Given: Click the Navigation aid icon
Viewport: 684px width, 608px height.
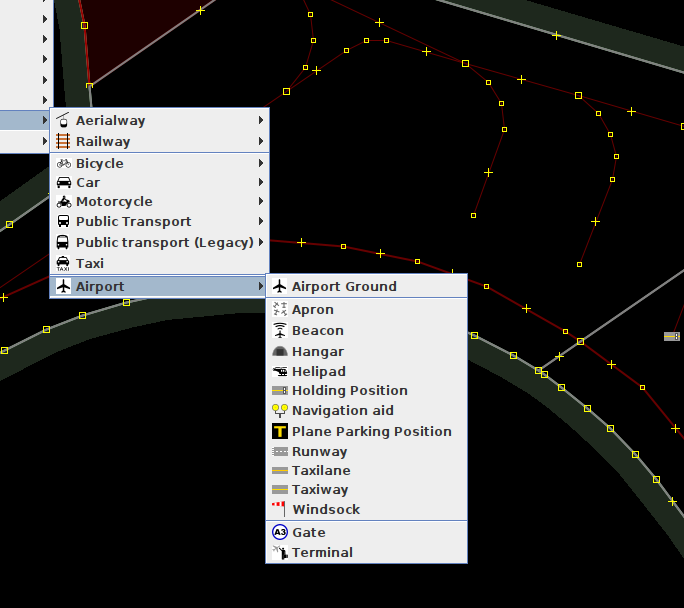Looking at the screenshot, I should tap(280, 410).
